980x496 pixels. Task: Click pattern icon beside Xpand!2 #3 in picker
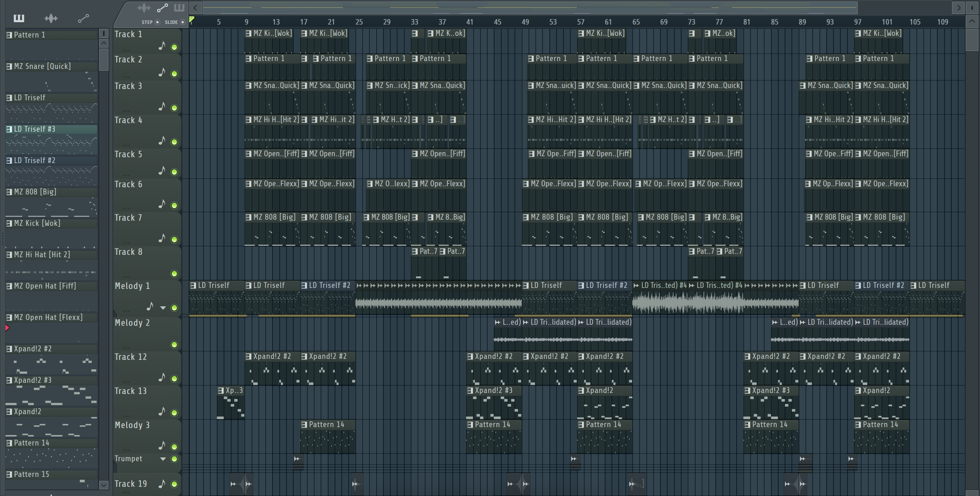click(9, 380)
